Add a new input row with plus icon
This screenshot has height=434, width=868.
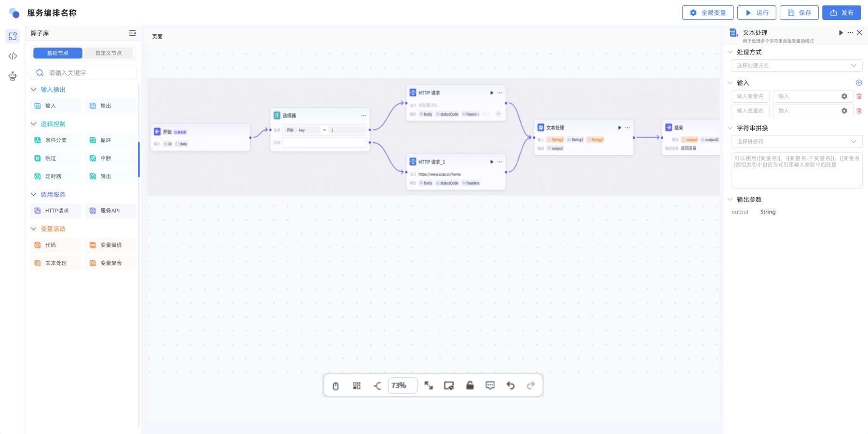click(x=859, y=83)
